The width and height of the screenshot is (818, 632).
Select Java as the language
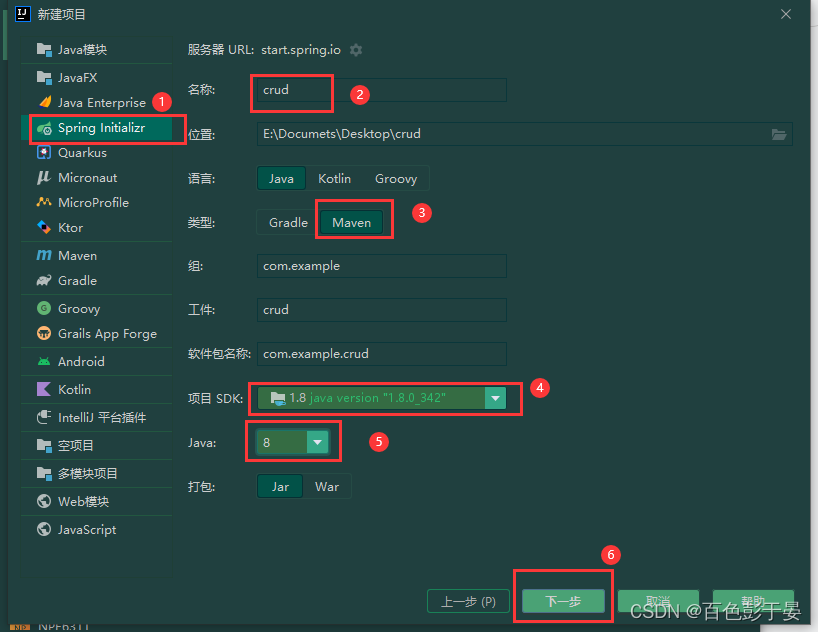[281, 178]
